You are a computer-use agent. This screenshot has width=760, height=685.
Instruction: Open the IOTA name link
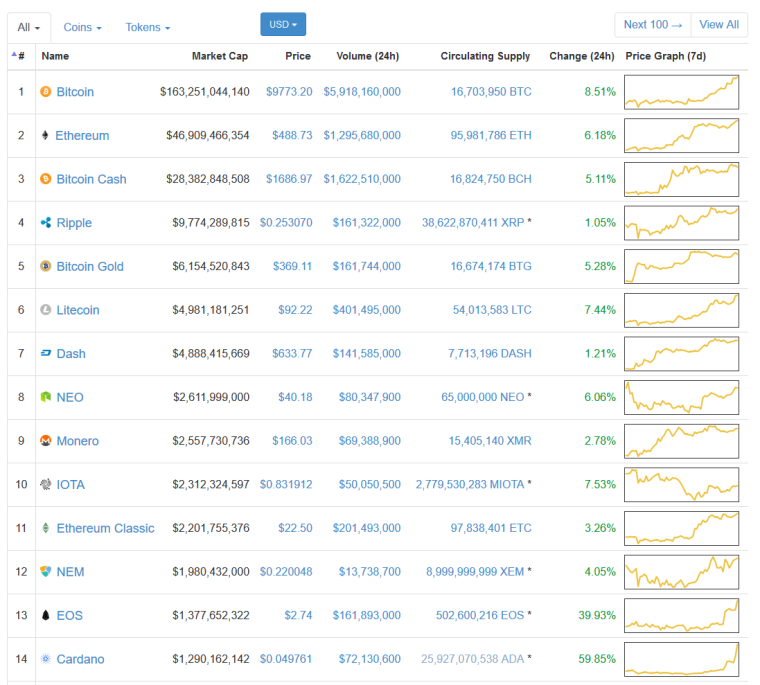tap(71, 484)
